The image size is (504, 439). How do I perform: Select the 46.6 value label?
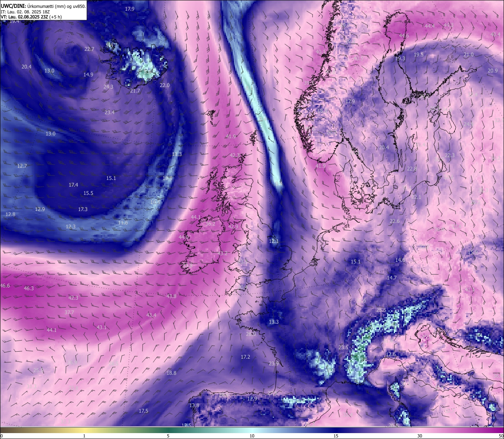[x=5, y=286]
